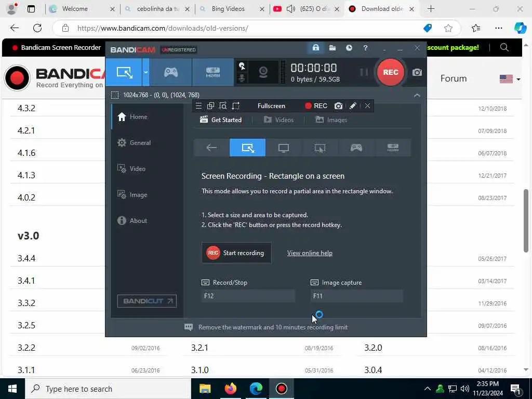Refresh the Bandicam web page

pos(37,28)
